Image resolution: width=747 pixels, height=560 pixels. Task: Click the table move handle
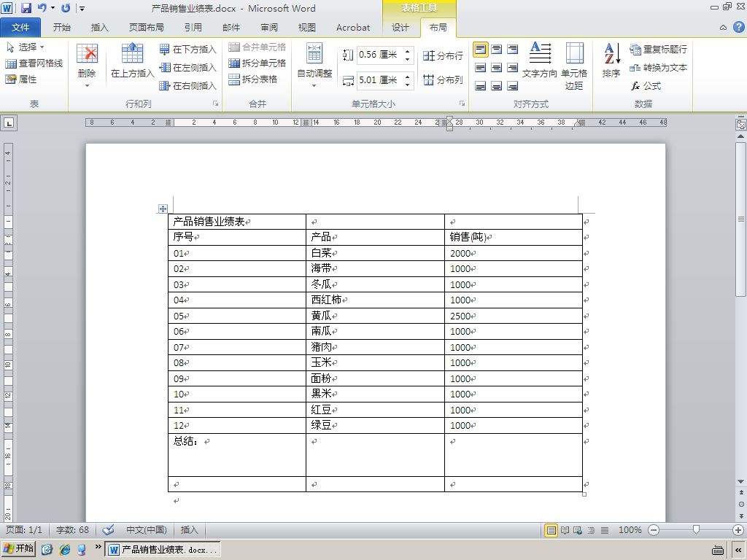(163, 209)
